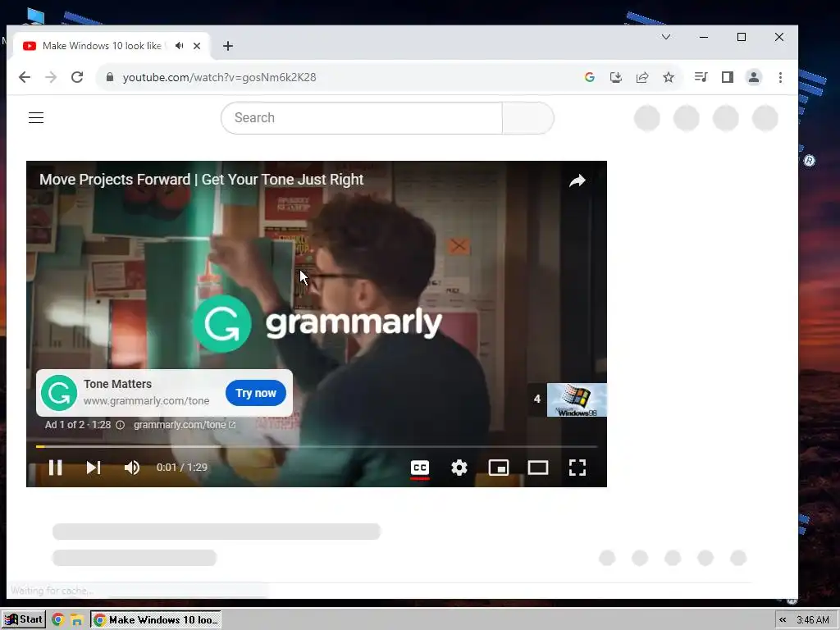The height and width of the screenshot is (630, 840).
Task: Mute the tab via speaker icon
Action: 180,46
